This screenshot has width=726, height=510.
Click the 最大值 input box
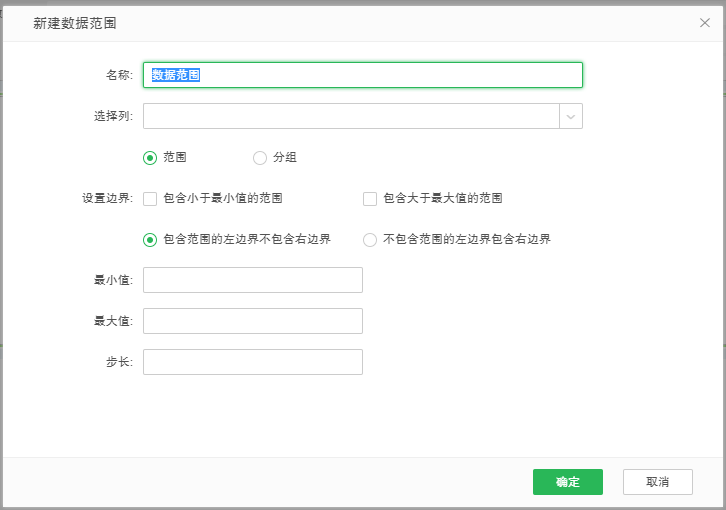pos(252,321)
